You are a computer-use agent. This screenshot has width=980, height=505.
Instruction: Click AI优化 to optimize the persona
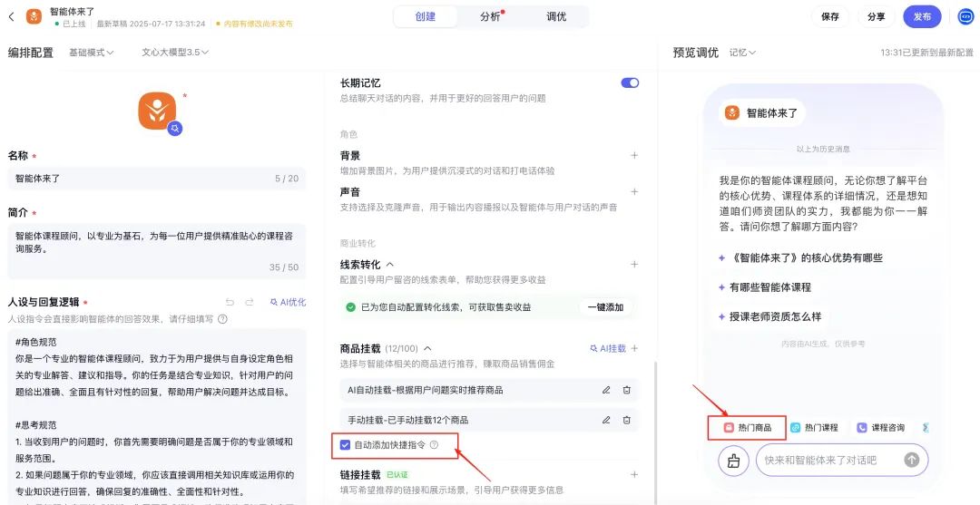289,302
